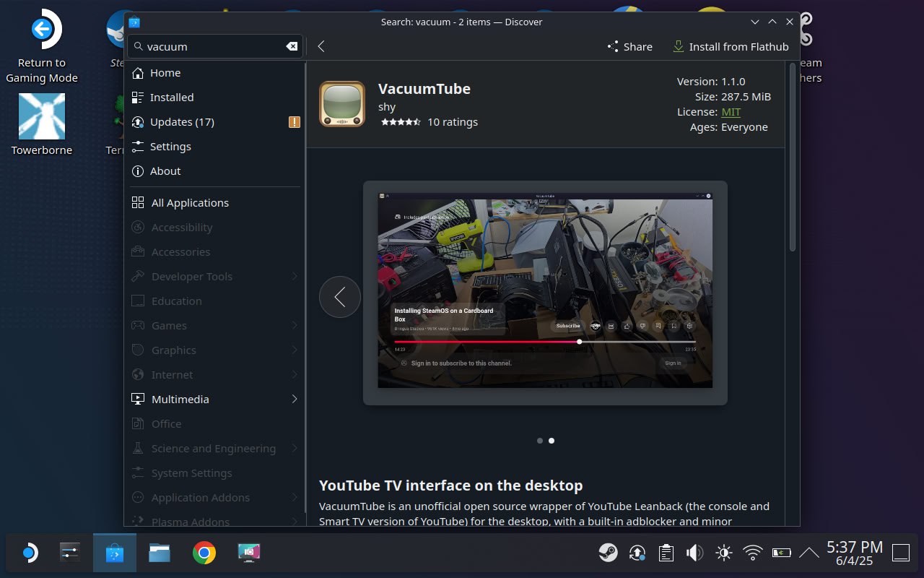Click the 10 ratings text
The image size is (924, 578).
coord(453,122)
